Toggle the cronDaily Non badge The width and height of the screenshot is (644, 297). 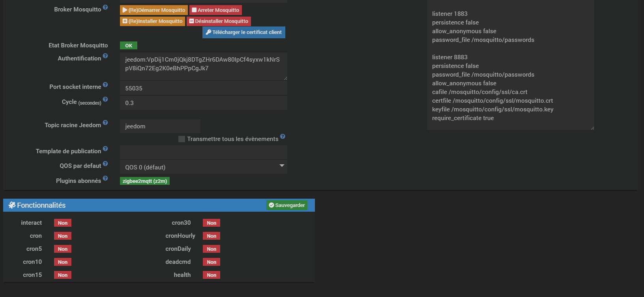click(212, 249)
